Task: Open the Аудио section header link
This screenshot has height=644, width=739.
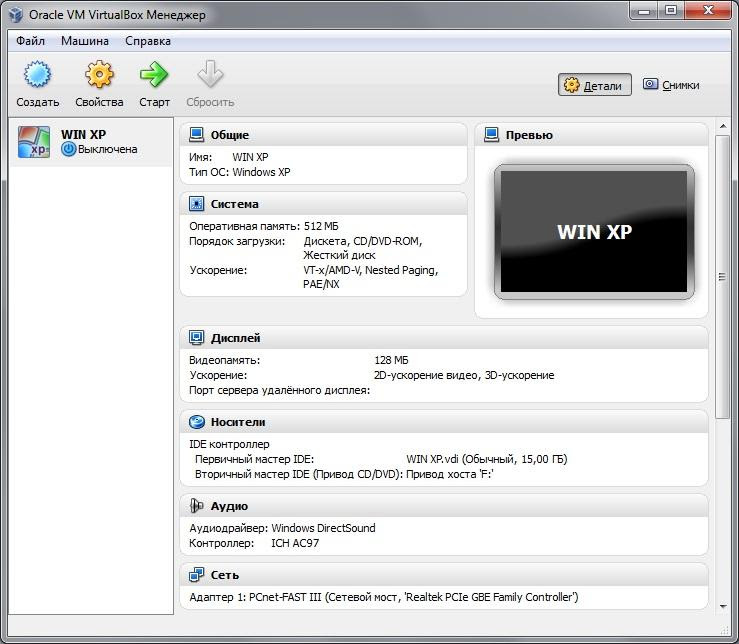Action: pyautogui.click(x=229, y=506)
